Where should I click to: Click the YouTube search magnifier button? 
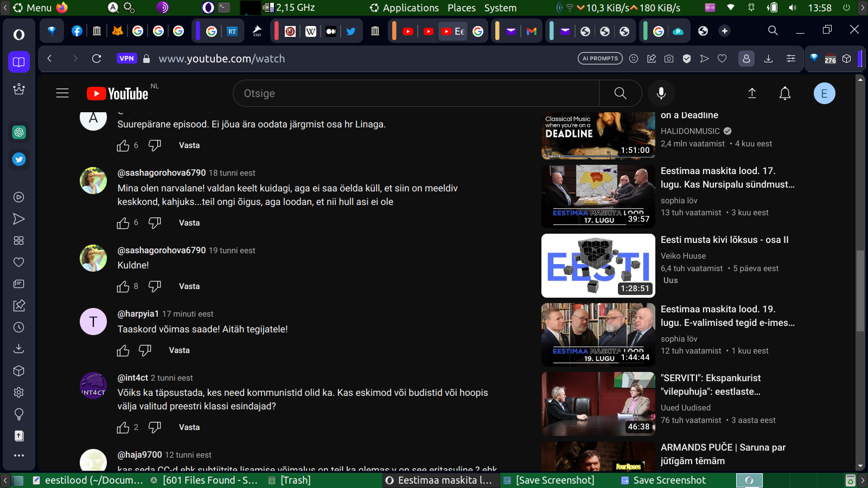tap(620, 93)
